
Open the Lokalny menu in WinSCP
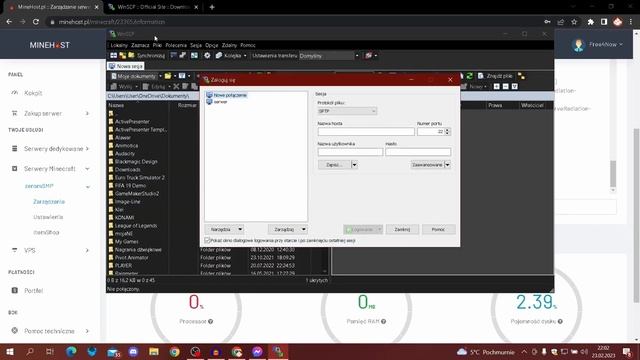119,45
